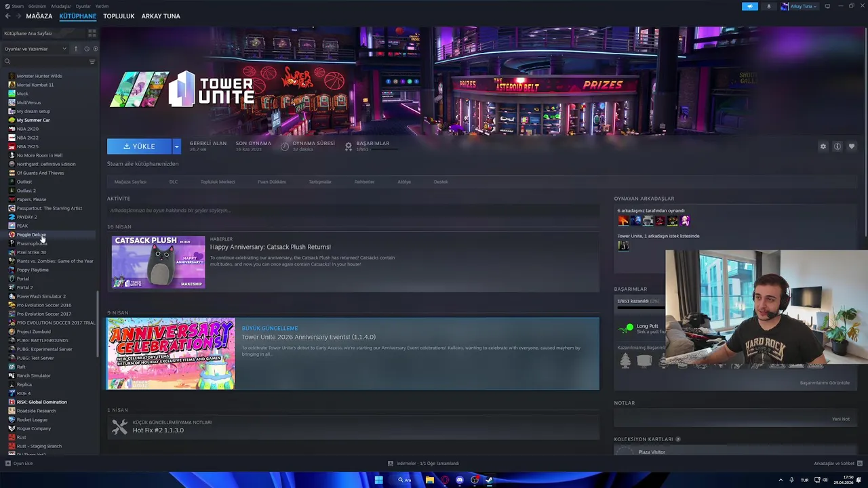
Task: Click the Oyun Ekle plus icon
Action: tap(8, 464)
